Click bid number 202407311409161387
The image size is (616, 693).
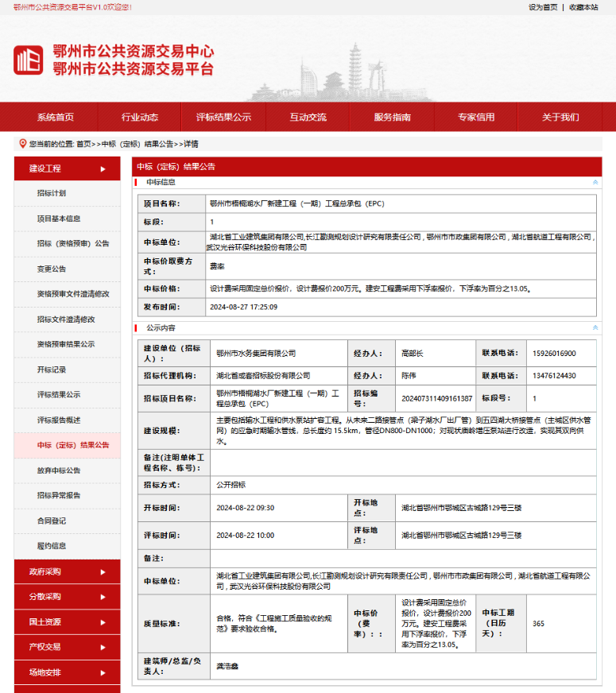(436, 399)
